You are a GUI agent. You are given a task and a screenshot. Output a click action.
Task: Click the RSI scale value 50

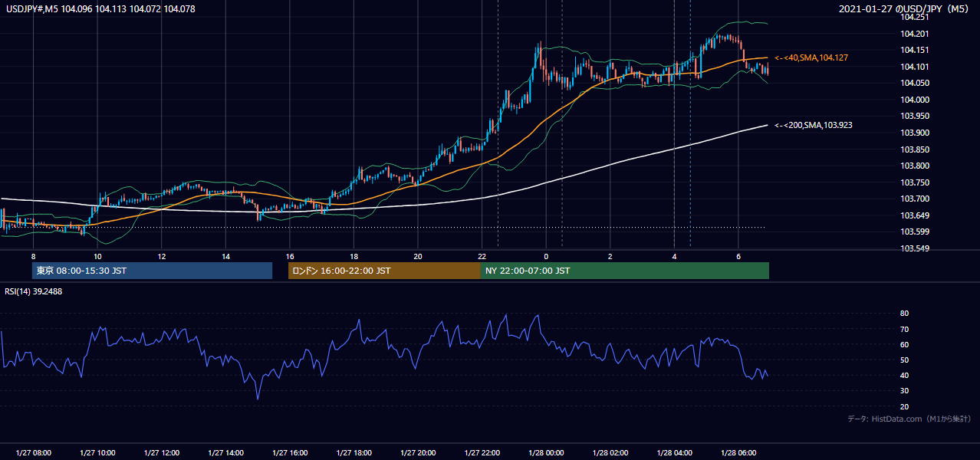(904, 360)
